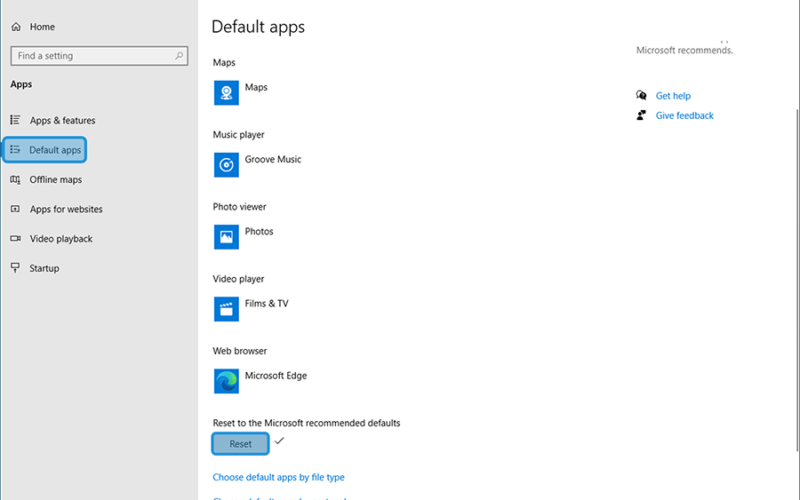Click the Give feedback person icon
The image size is (800, 500).
[x=641, y=115]
